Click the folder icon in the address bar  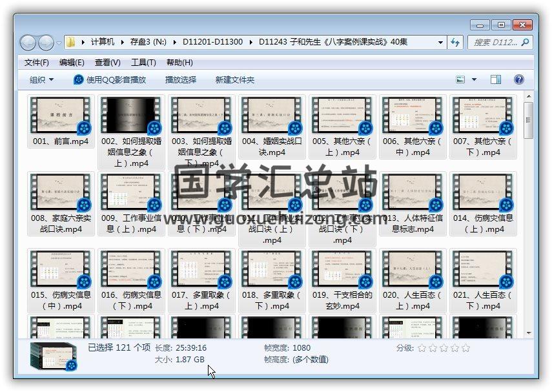[70, 42]
